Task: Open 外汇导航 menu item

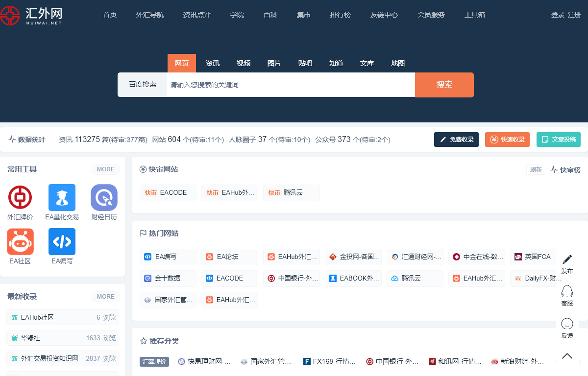Action: pos(150,15)
